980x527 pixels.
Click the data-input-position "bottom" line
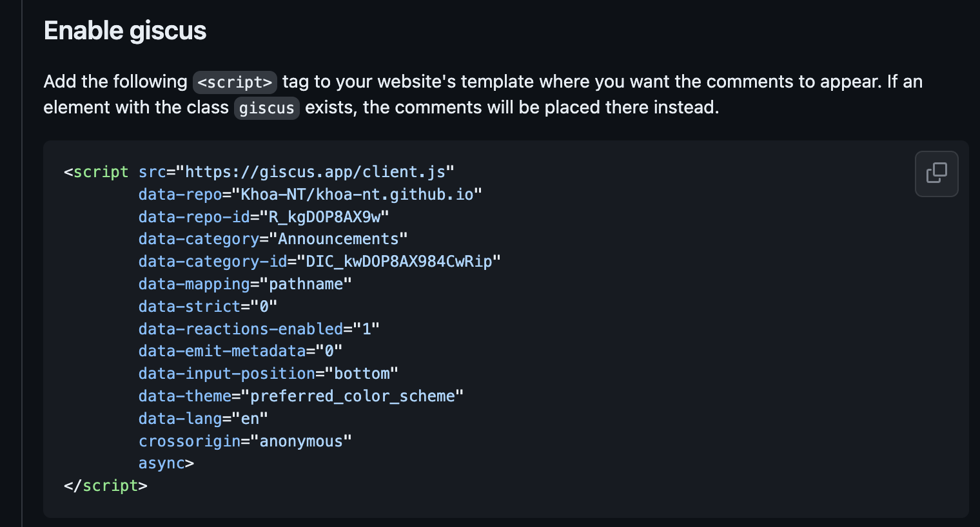[268, 374]
